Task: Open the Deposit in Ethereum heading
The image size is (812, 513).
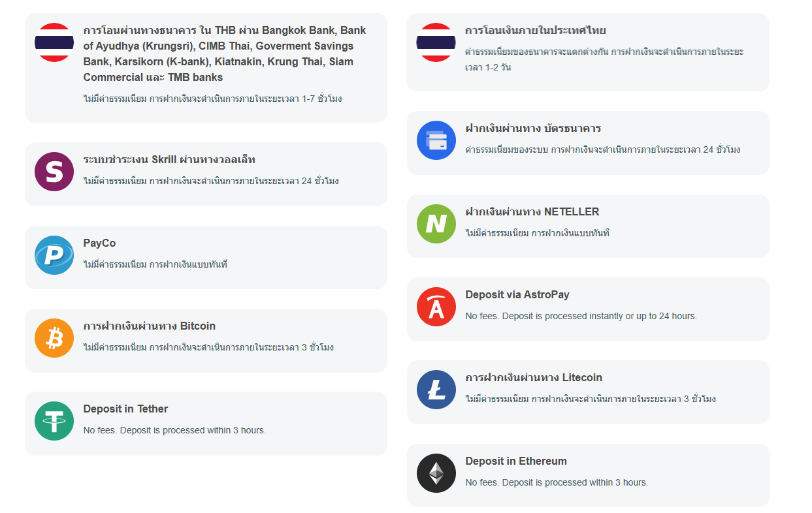Action: pyautogui.click(x=516, y=461)
